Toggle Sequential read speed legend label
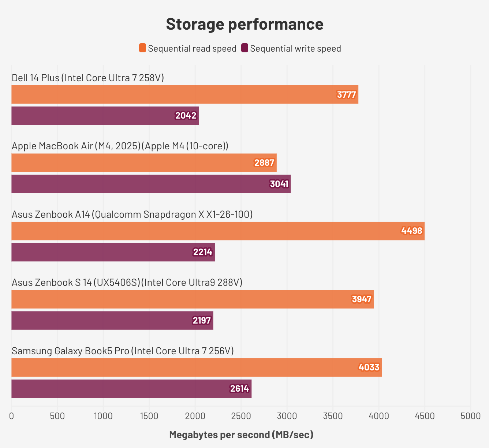Viewport: 489px width, 448px height. (192, 49)
